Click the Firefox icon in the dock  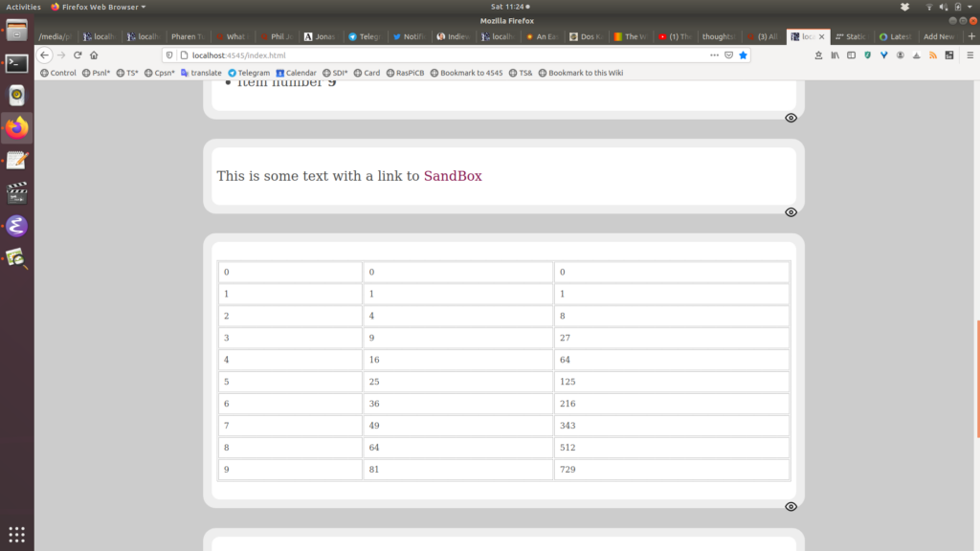(17, 128)
